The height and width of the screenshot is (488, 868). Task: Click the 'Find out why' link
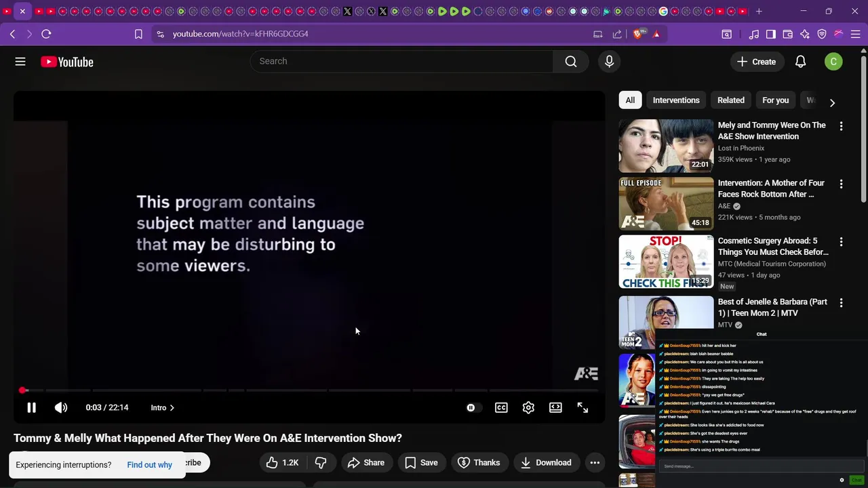click(149, 465)
